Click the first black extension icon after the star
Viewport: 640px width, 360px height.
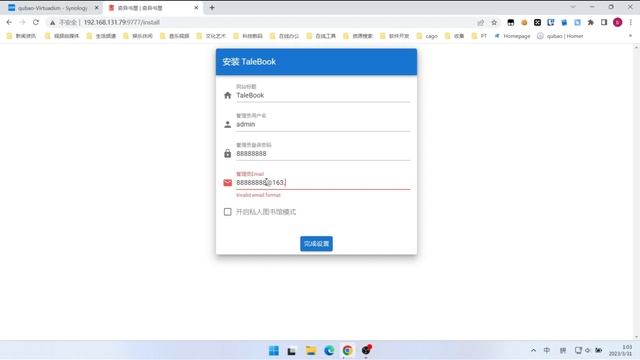pyautogui.click(x=511, y=22)
